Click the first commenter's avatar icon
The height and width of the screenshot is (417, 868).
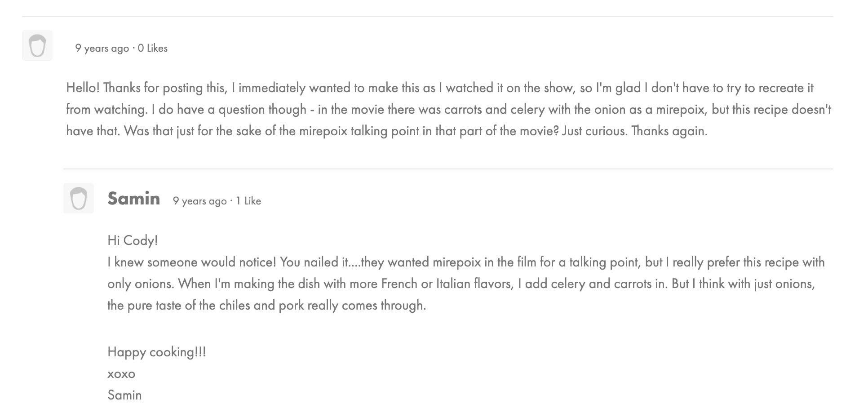click(x=37, y=45)
